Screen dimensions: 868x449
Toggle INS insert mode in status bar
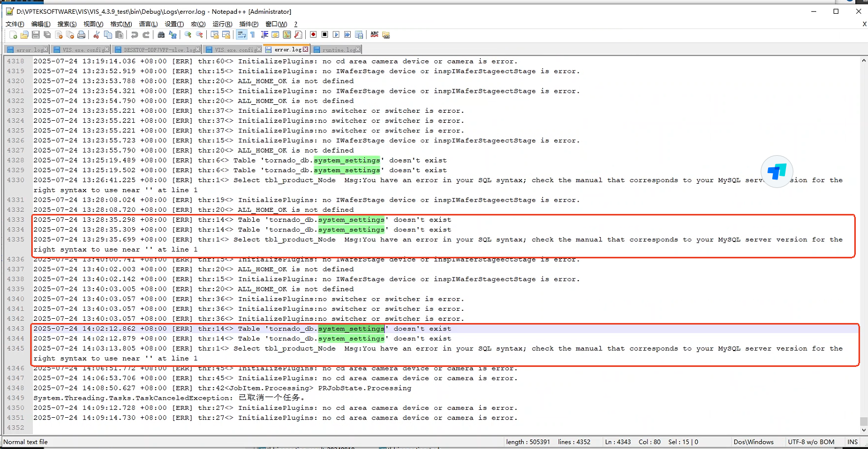point(852,442)
